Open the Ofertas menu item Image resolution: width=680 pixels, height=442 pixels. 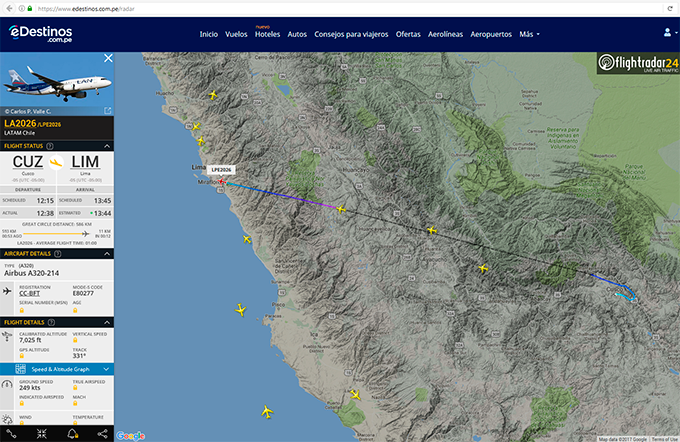click(408, 34)
